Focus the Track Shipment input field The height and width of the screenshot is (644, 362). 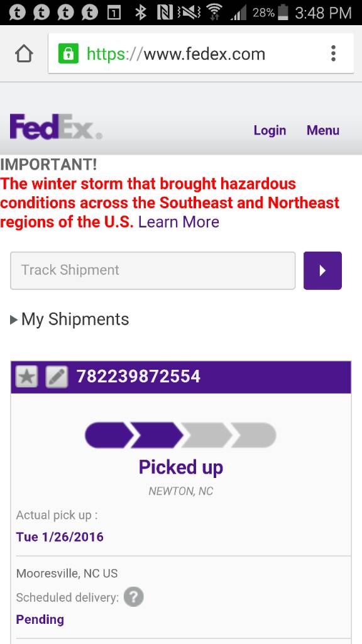tap(153, 270)
